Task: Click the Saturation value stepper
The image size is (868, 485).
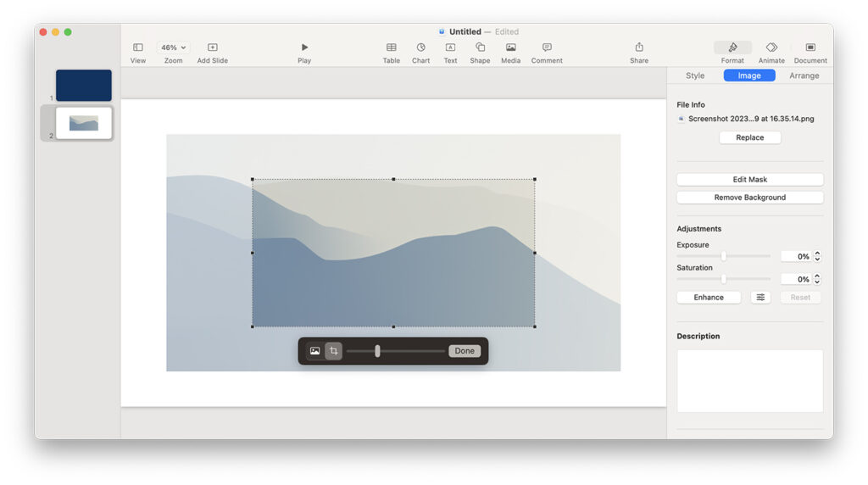Action: tap(818, 279)
